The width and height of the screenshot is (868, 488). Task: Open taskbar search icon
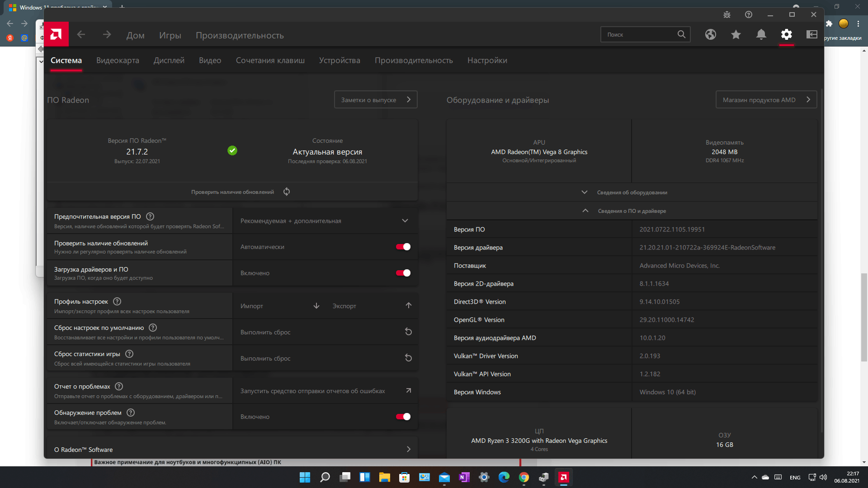pyautogui.click(x=325, y=477)
